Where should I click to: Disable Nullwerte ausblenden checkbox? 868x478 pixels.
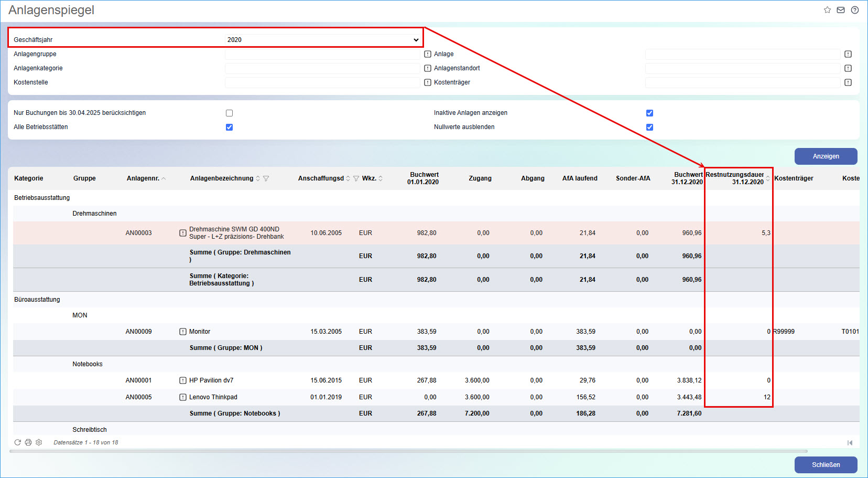pos(649,127)
